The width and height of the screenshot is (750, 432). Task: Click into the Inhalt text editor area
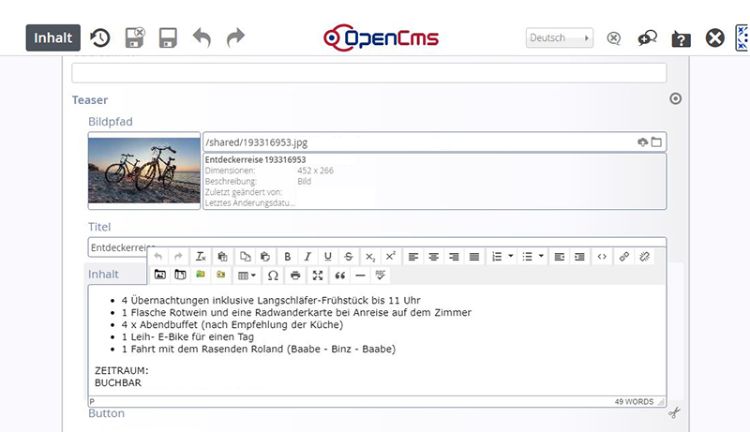(377, 341)
